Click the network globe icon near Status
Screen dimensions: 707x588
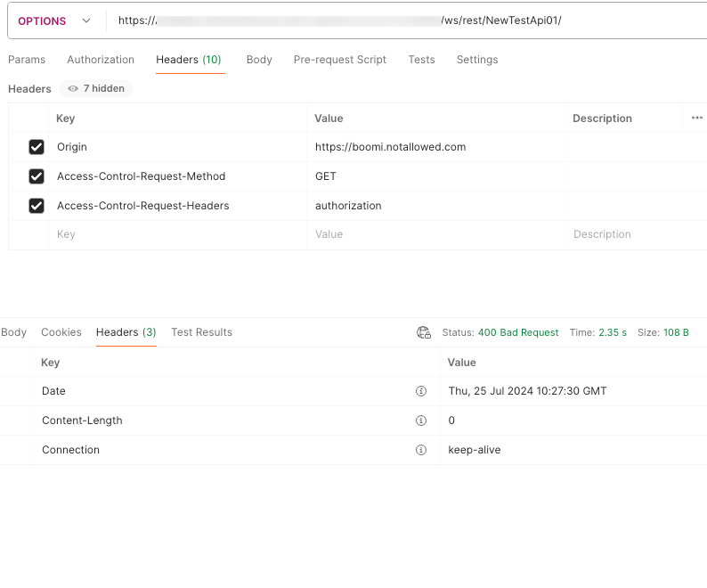pyautogui.click(x=424, y=332)
